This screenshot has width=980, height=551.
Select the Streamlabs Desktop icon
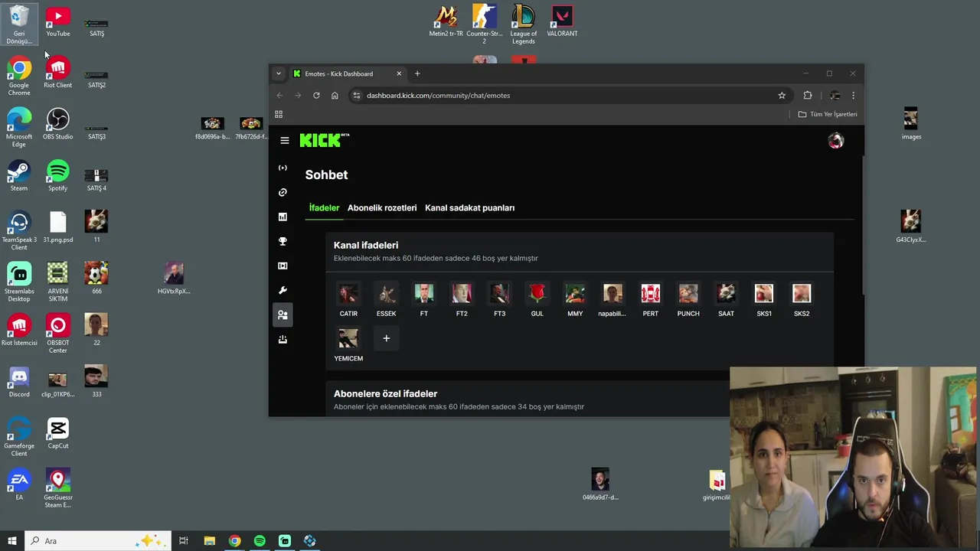(x=19, y=282)
